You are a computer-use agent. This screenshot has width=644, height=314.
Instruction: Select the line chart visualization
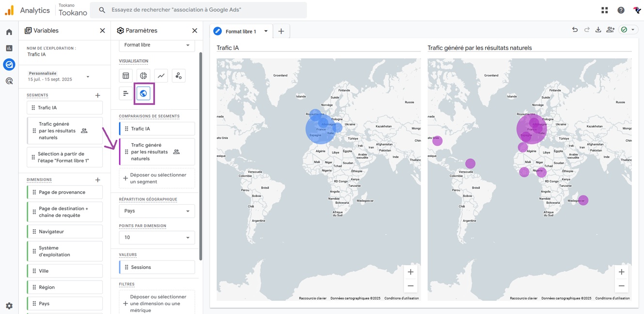pos(161,76)
